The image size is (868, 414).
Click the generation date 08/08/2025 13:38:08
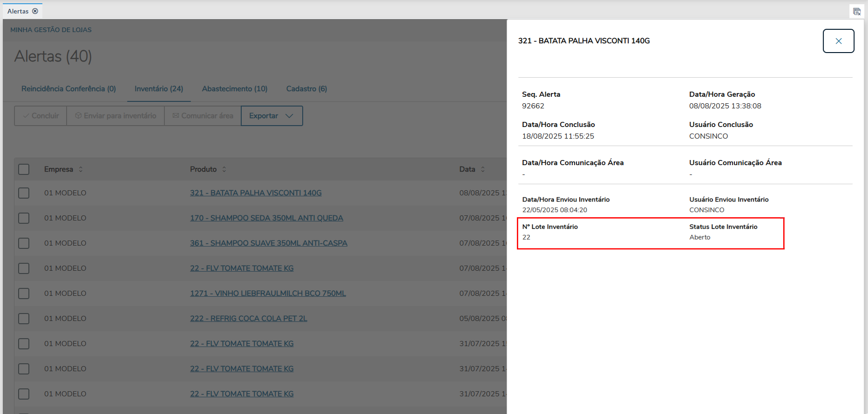pos(725,106)
